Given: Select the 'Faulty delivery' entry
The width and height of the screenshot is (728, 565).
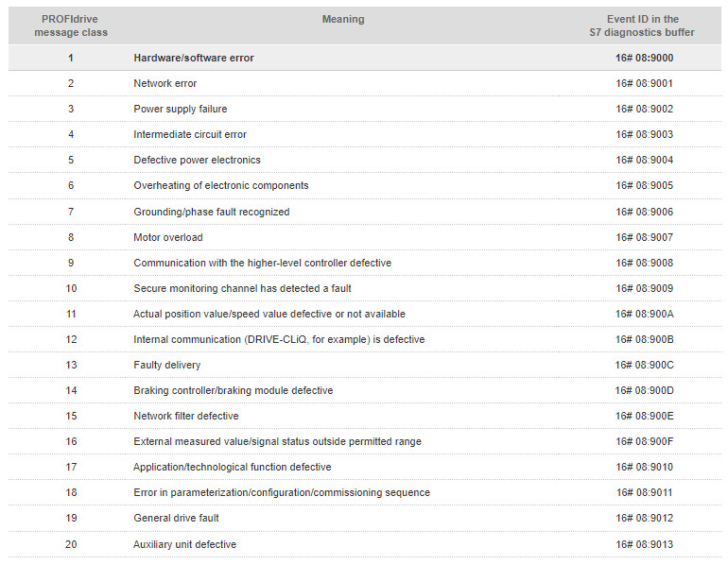Looking at the screenshot, I should coord(167,365).
